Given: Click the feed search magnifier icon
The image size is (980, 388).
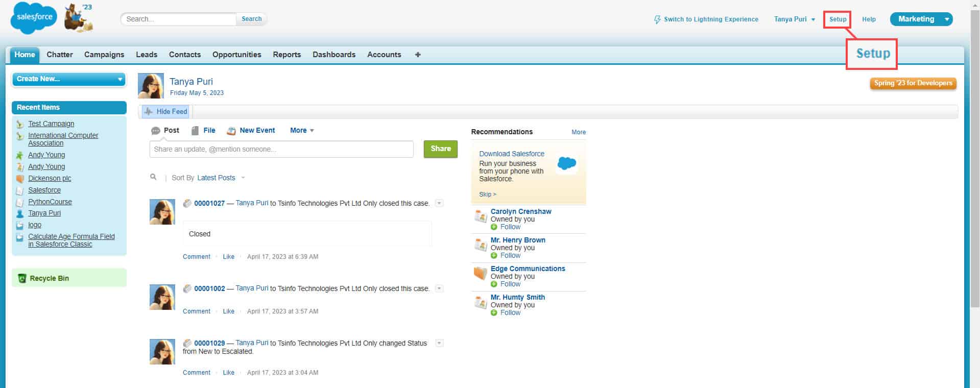Looking at the screenshot, I should (153, 177).
